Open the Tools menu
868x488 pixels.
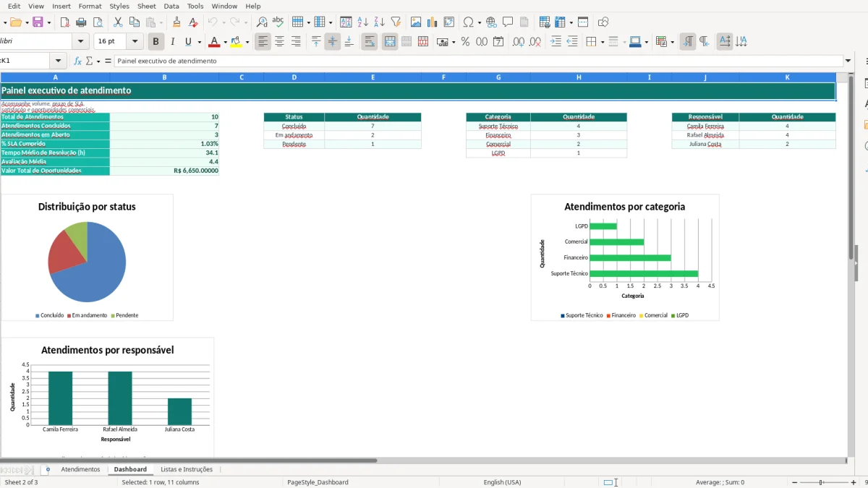tap(195, 6)
